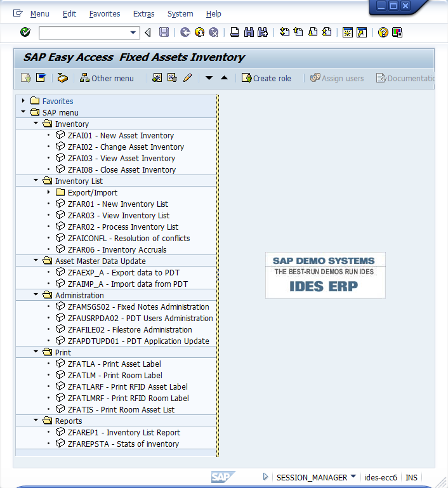The image size is (448, 488).
Task: Click the yellow Exit icon
Action: click(x=199, y=32)
